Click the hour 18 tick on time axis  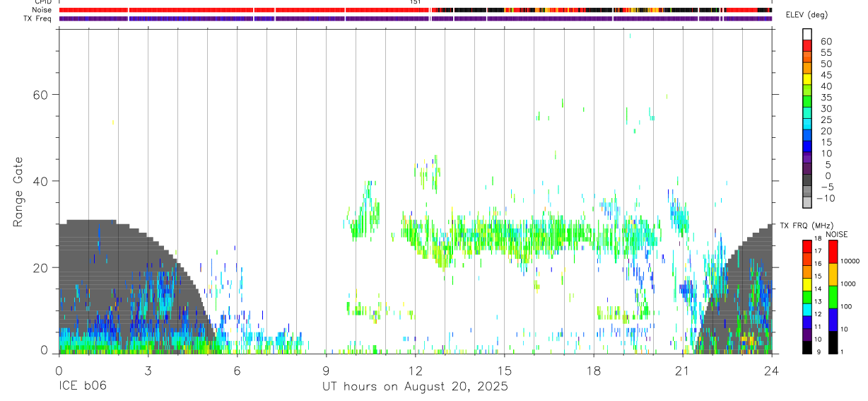[x=594, y=371]
